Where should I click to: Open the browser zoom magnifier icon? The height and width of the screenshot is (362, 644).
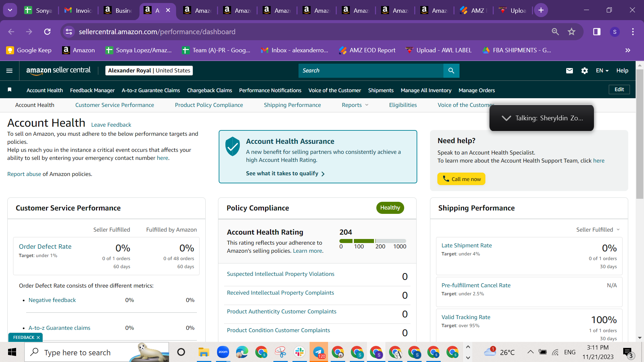(555, 32)
